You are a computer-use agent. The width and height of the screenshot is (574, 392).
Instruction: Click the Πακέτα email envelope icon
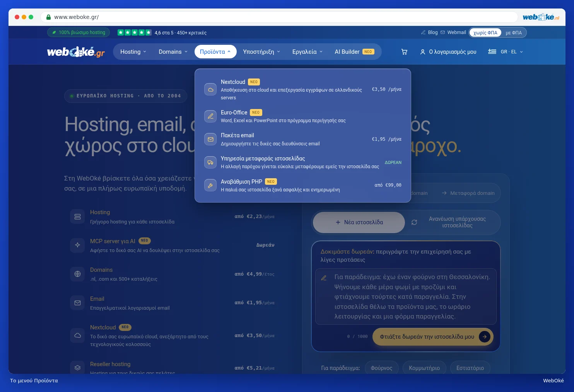[x=210, y=139]
